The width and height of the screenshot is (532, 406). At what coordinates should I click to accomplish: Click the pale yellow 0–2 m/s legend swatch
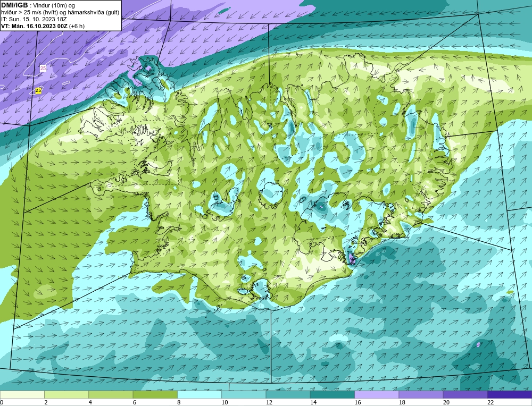point(22,394)
